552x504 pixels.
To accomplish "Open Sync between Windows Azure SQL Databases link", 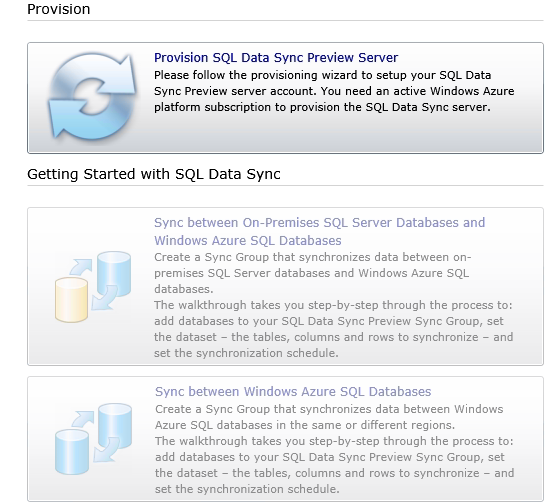I will (293, 391).
